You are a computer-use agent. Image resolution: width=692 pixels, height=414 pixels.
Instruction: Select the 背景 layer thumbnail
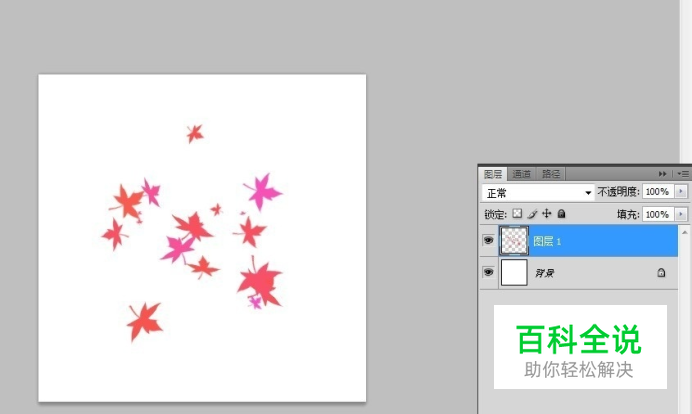514,272
